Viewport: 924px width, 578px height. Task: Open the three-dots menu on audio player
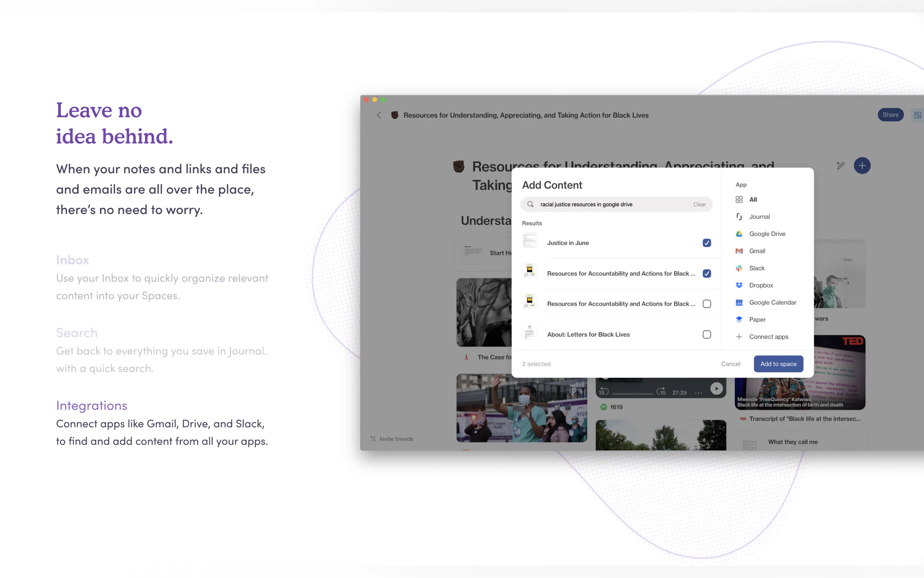pyautogui.click(x=698, y=393)
